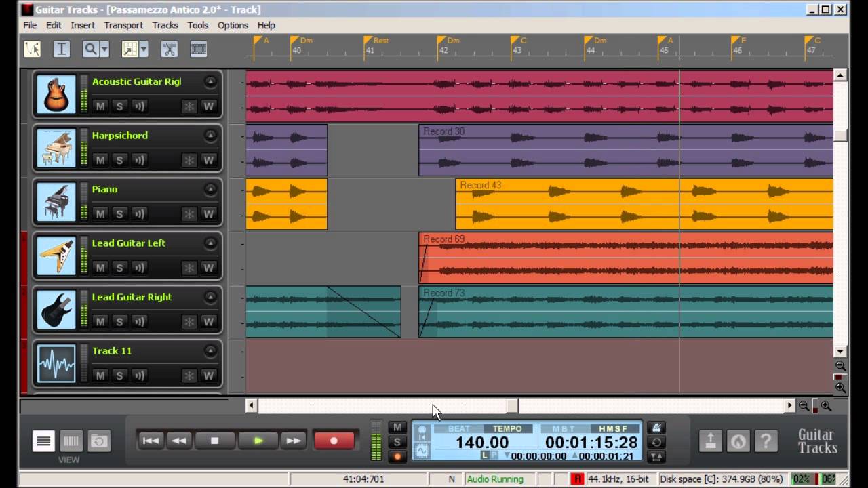Collapse the Lead Guitar Left track strip
This screenshot has height=488, width=868.
(x=210, y=243)
